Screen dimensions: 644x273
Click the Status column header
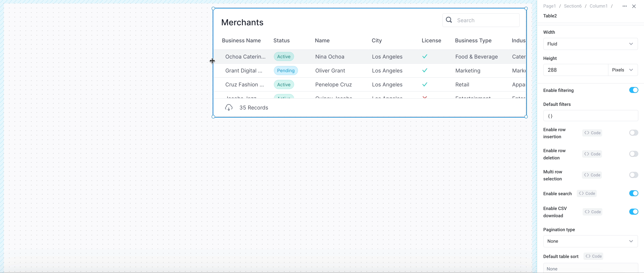click(x=281, y=41)
